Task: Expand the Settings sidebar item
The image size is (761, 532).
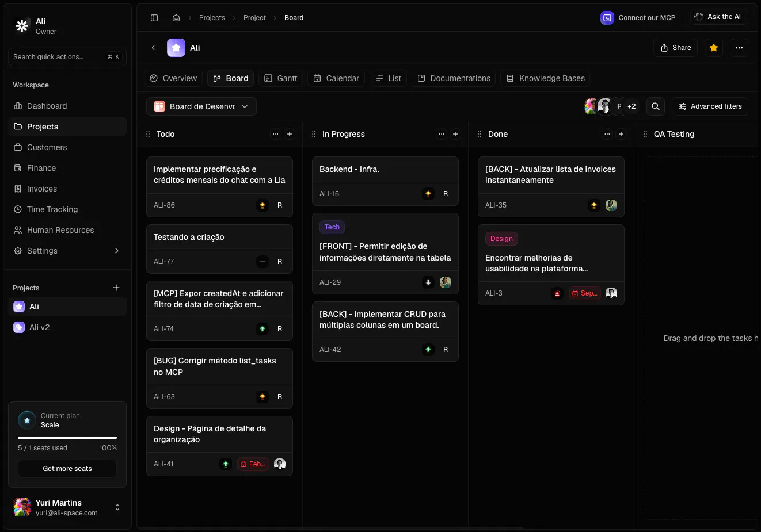Action: 67,251
